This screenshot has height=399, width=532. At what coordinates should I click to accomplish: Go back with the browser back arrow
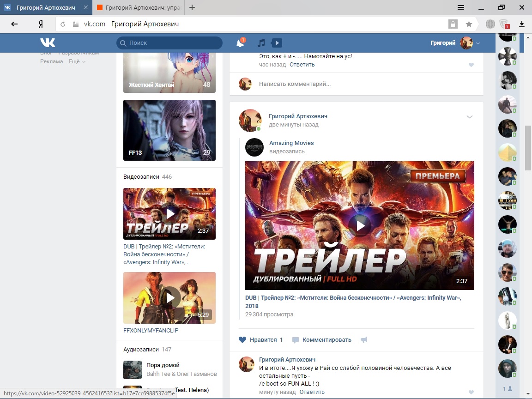[x=14, y=24]
